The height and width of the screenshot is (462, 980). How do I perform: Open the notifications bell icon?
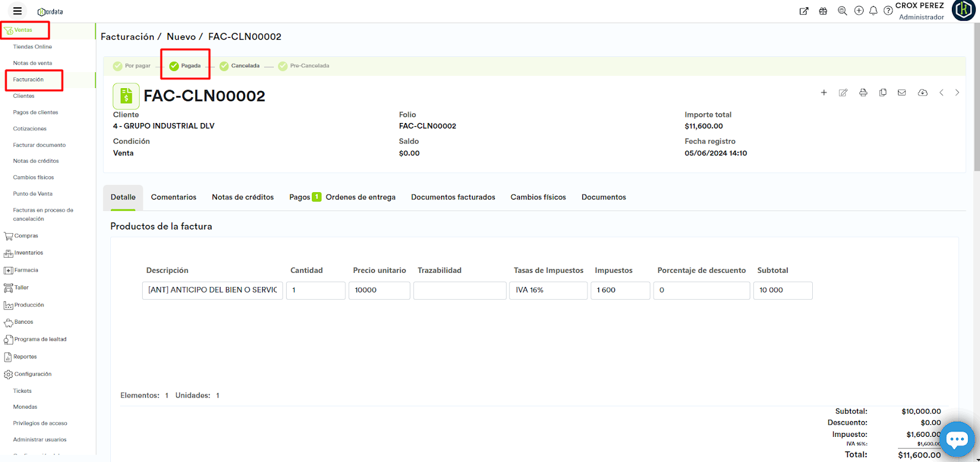[873, 10]
